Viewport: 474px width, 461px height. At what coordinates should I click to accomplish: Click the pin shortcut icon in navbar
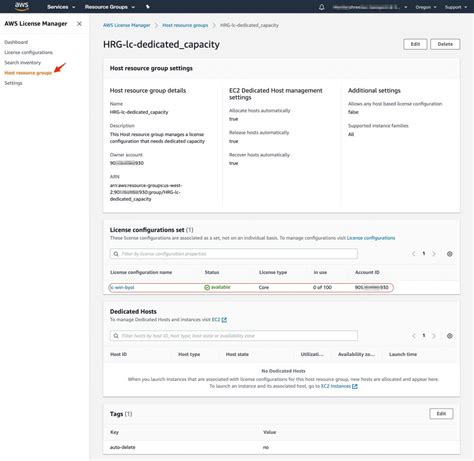(148, 7)
